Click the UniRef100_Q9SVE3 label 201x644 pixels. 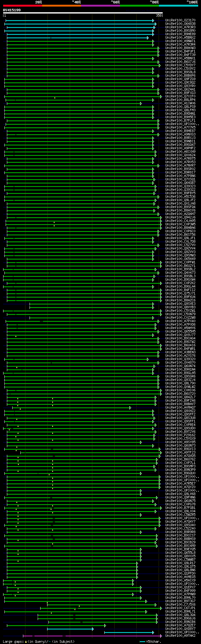(x=180, y=304)
